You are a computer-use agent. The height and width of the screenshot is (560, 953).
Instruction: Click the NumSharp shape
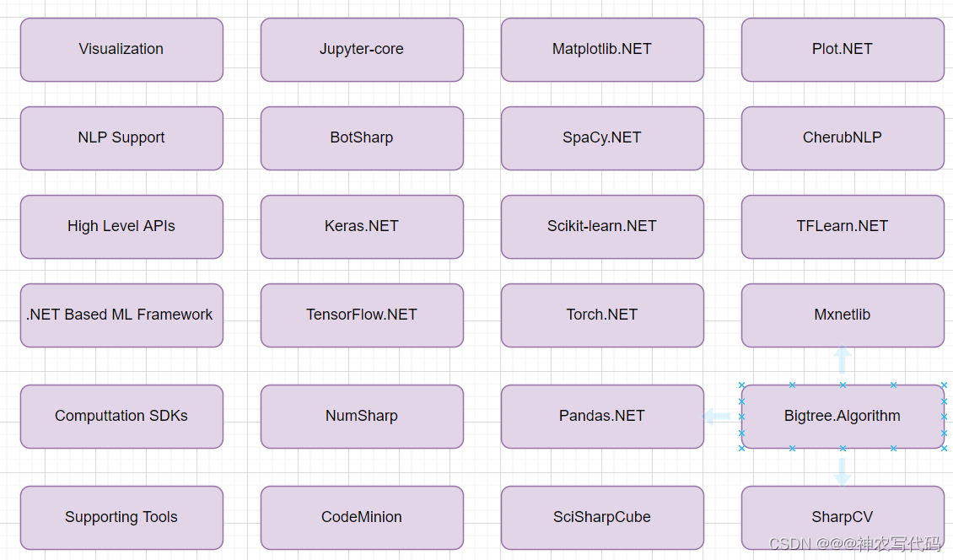(362, 417)
